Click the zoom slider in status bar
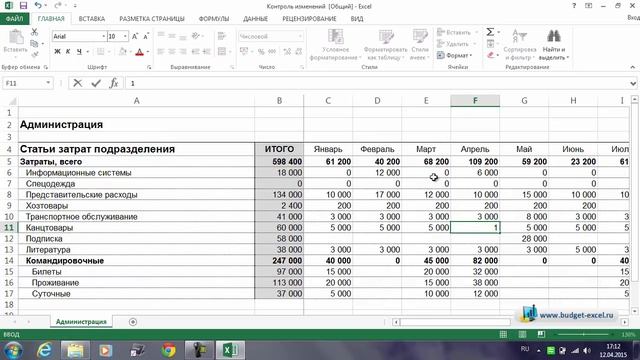 coord(583,334)
